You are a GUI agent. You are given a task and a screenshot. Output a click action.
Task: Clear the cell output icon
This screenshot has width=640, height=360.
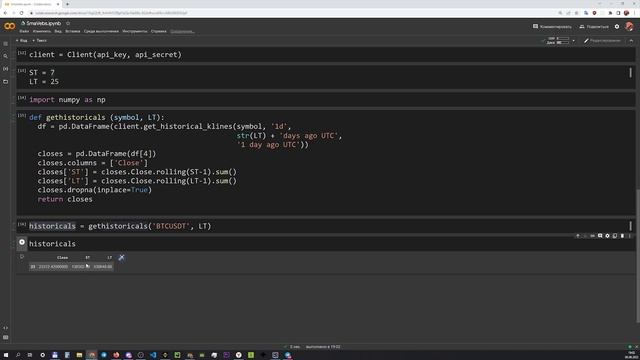[22, 257]
